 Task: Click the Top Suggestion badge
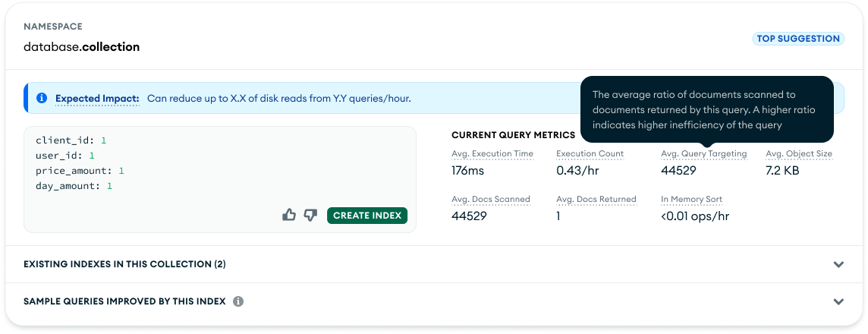coord(797,39)
